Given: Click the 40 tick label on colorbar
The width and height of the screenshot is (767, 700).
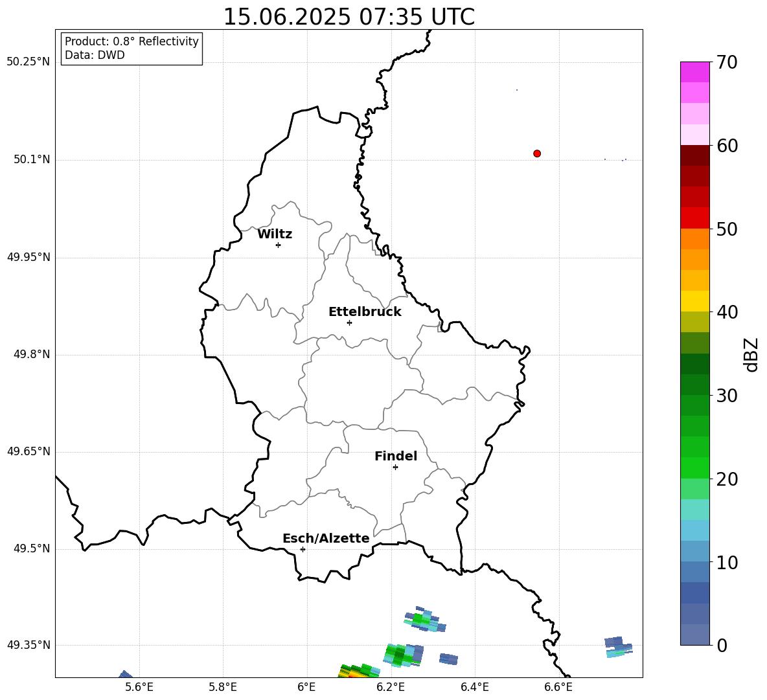Looking at the screenshot, I should 727,312.
